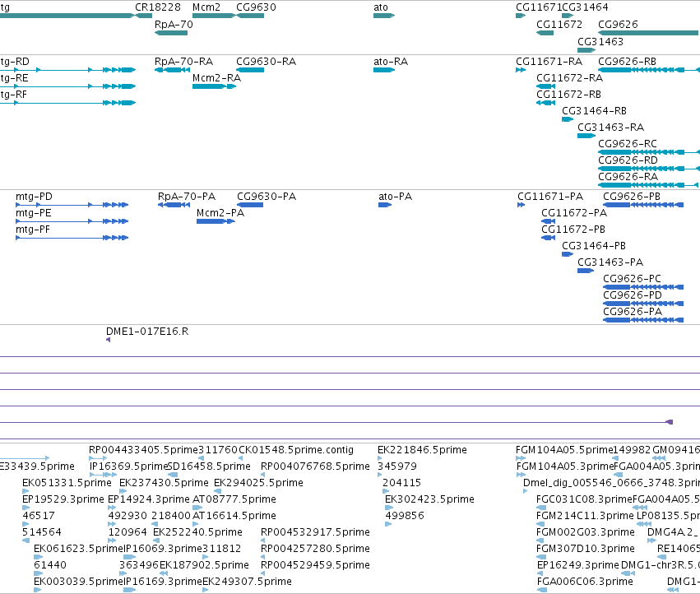This screenshot has width=700, height=594.
Task: Click EST EK294025.5prime
Action: (x=258, y=483)
